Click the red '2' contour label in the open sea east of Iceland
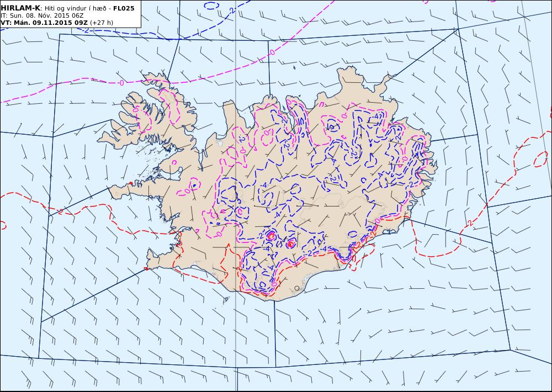 [471, 223]
